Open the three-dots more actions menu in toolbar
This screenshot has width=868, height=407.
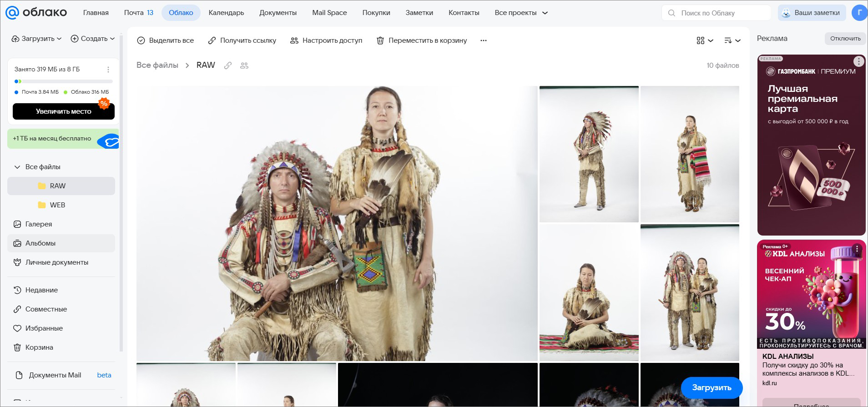tap(483, 40)
